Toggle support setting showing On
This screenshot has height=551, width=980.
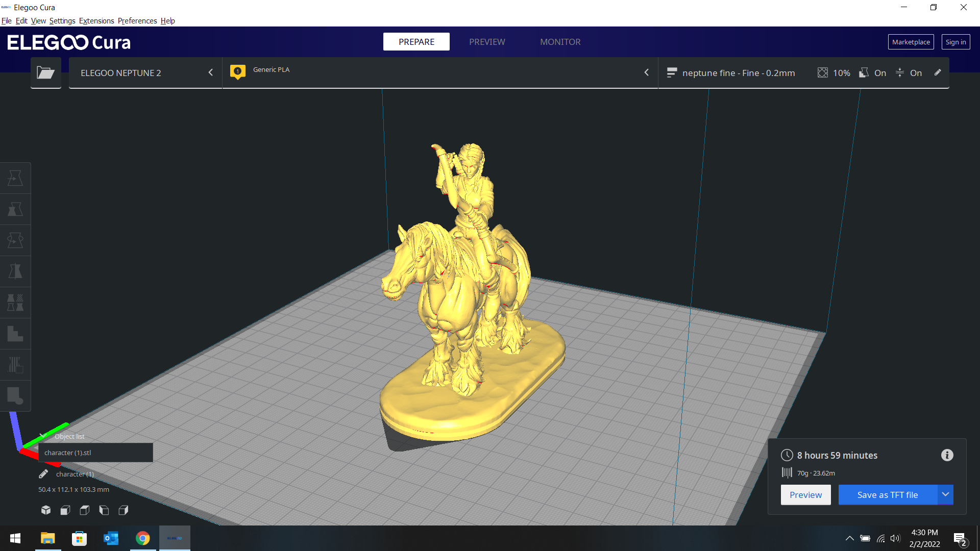(x=873, y=73)
